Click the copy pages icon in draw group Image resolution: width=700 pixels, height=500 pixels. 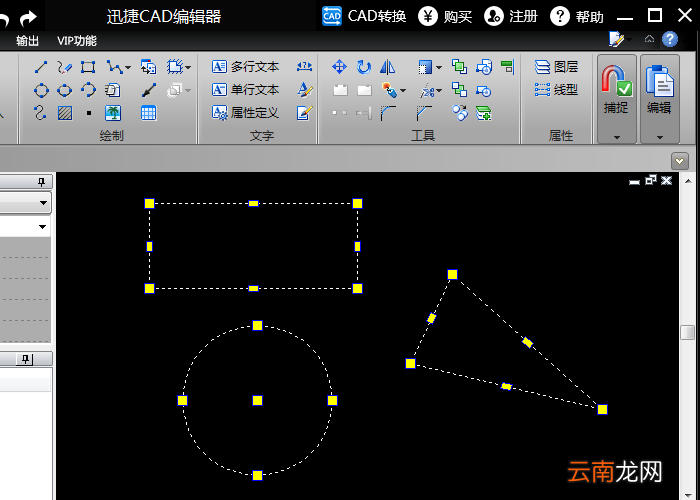(112, 90)
